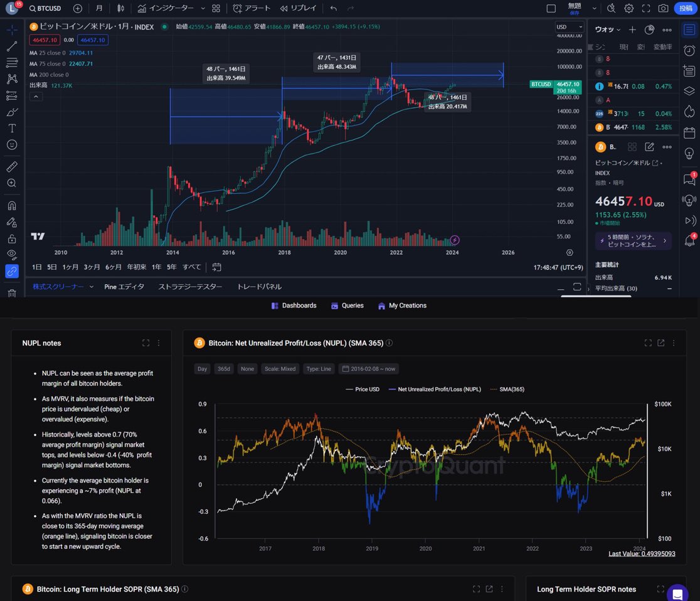The image size is (700, 601).
Task: Toggle Net Unrealized Profit/Loss legend series
Action: click(435, 390)
